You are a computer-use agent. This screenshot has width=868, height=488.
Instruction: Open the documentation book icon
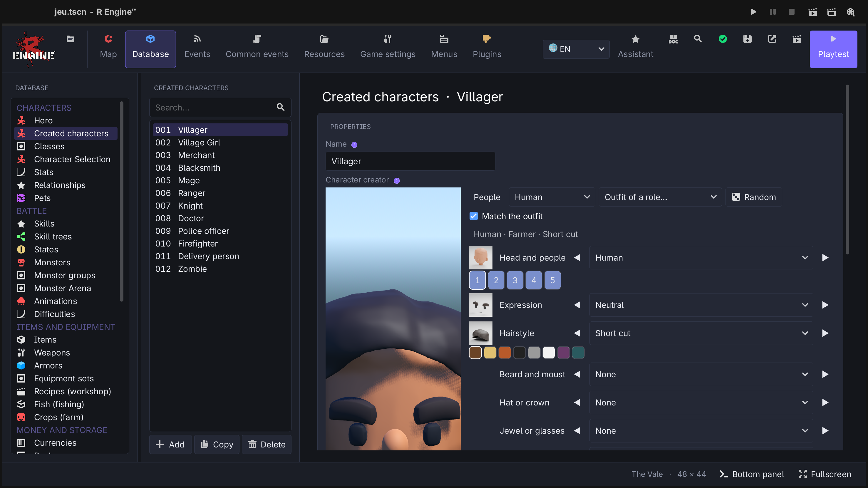(673, 39)
